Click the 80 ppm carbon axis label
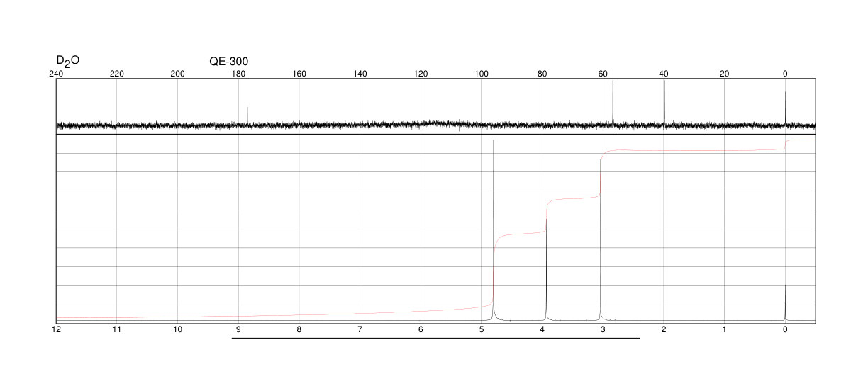The height and width of the screenshot is (374, 868). pyautogui.click(x=542, y=74)
